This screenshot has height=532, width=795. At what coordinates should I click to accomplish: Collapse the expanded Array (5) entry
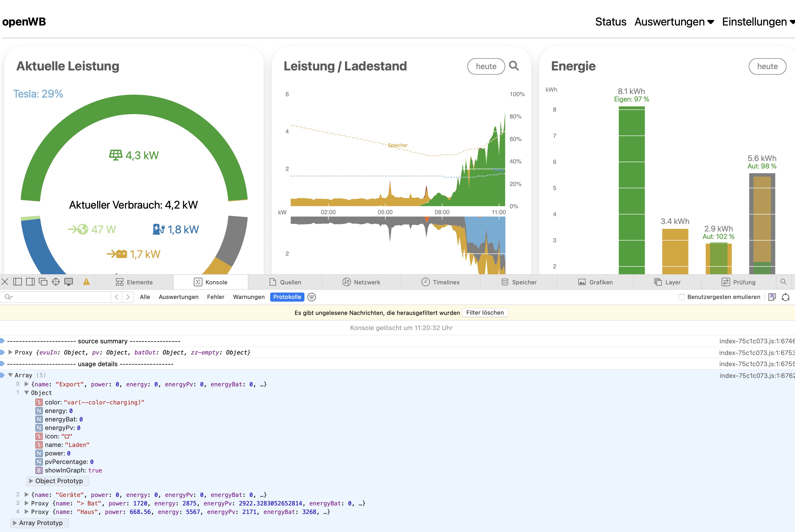point(11,375)
